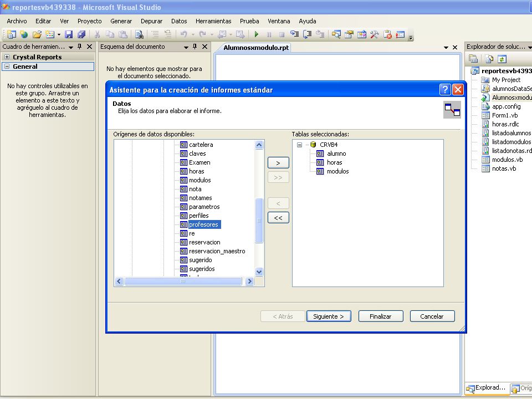Click the vertical scrollbar thumb in sources list

[259, 221]
